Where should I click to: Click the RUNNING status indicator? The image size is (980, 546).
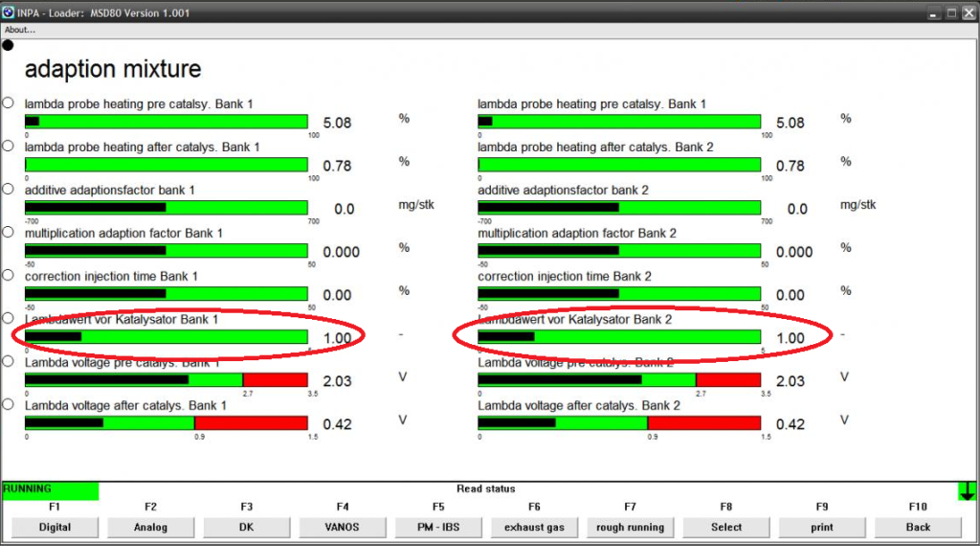(x=50, y=491)
